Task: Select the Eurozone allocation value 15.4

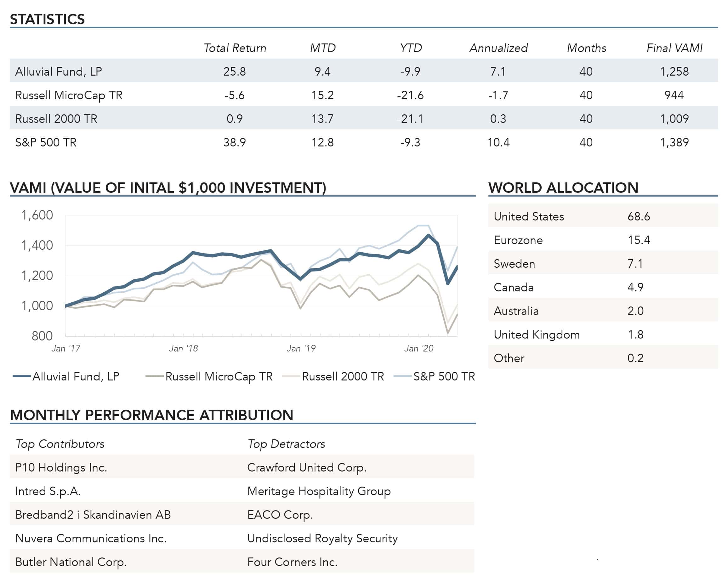Action: point(639,240)
